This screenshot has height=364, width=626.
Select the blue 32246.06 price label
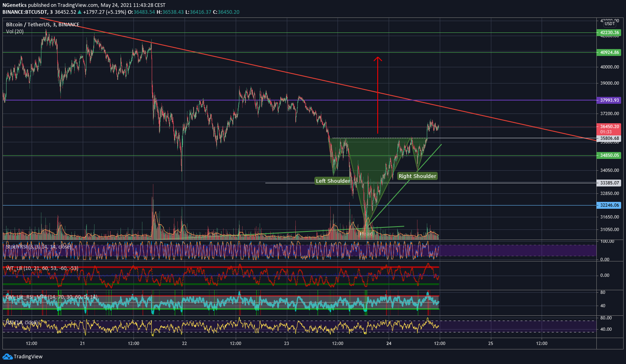coord(609,205)
